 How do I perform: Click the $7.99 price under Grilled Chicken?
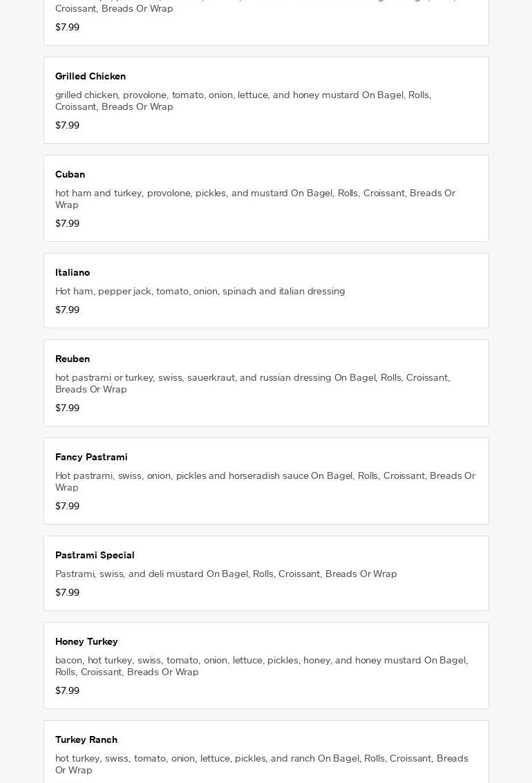click(67, 125)
